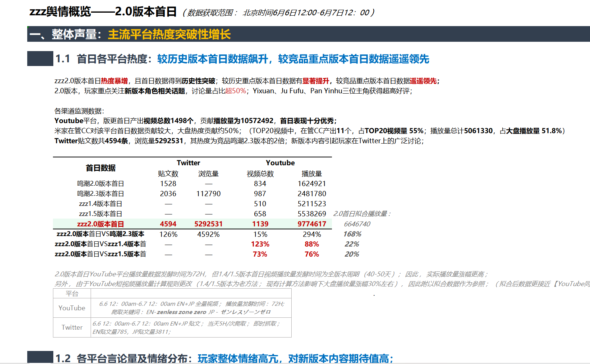The height and width of the screenshot is (364, 590).
Task: Click the red row label 'zzz2.0版本首日'
Action: tap(101, 224)
